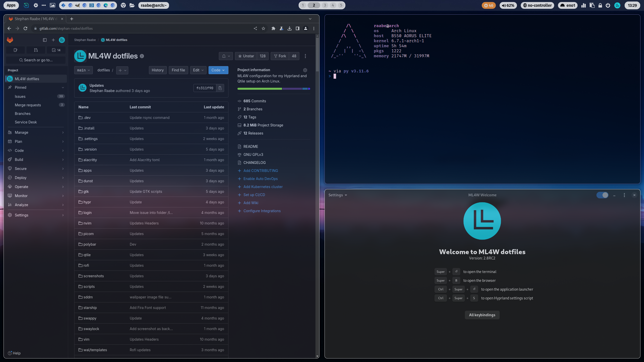Click the repository languages color bar
This screenshot has height=362, width=644.
pos(273,89)
